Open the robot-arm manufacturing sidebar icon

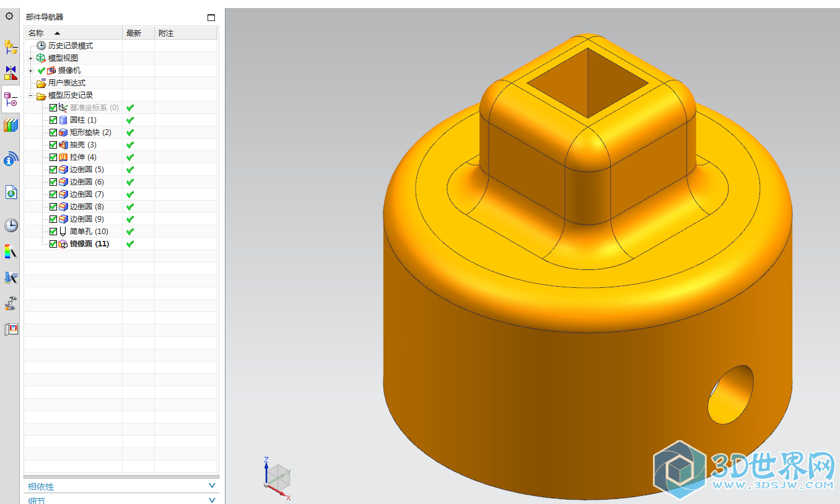[x=11, y=303]
